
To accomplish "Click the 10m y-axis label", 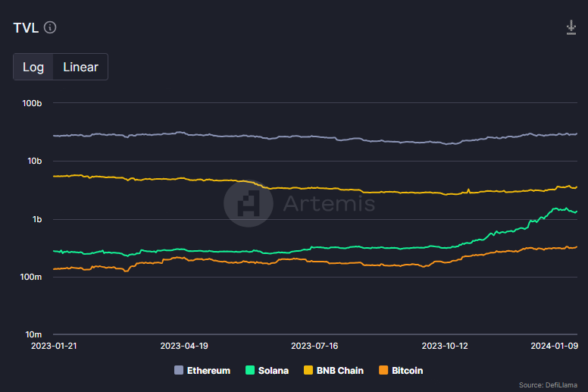I will [x=33, y=334].
